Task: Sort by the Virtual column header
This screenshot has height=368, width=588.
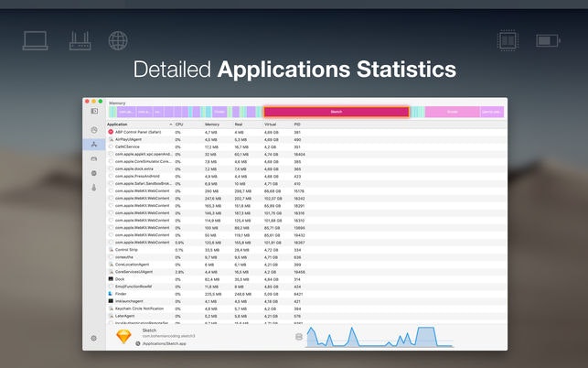Action: tap(277, 124)
